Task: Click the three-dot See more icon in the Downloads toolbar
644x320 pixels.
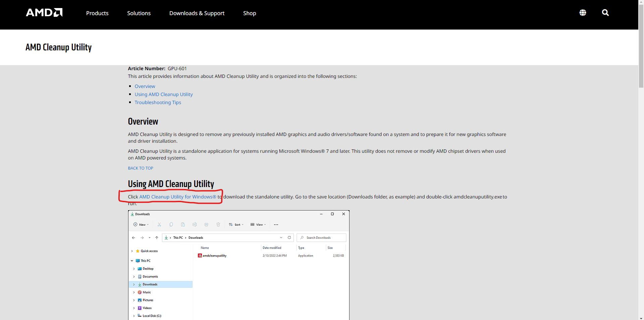Action: pos(276,225)
